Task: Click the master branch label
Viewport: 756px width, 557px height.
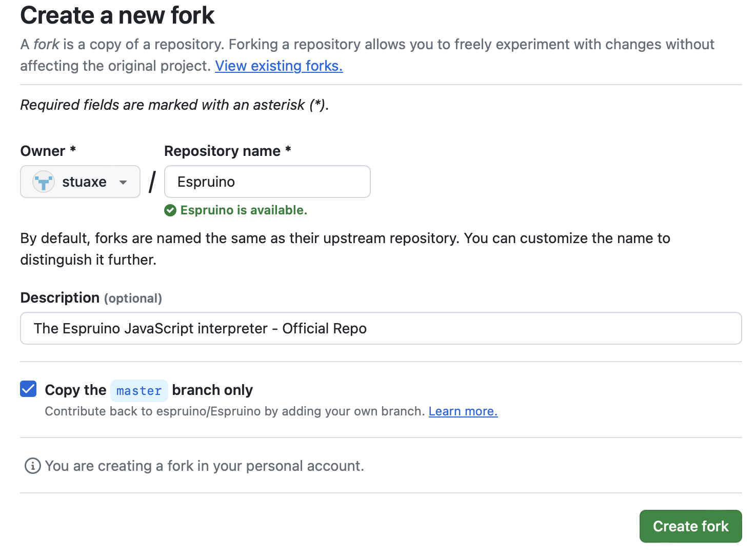Action: [139, 391]
